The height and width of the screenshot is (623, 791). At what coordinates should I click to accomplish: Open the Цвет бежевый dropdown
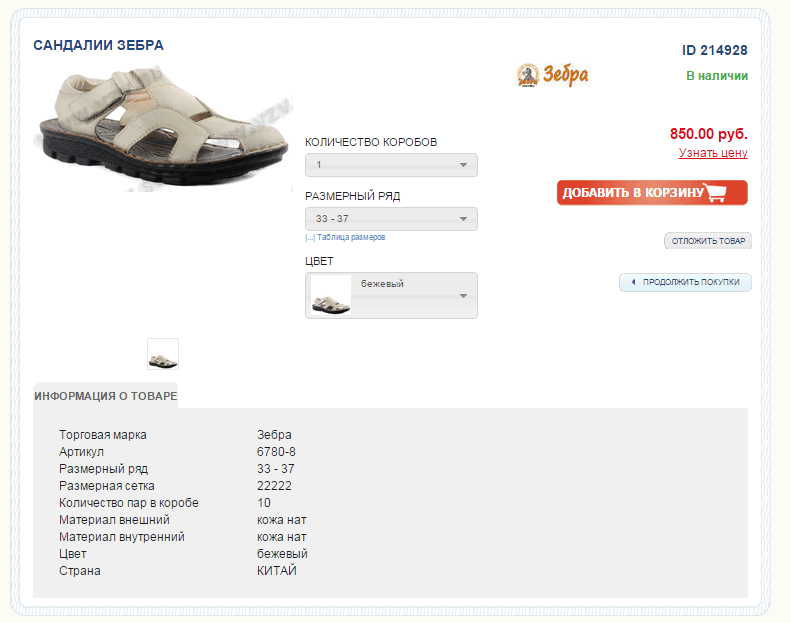point(391,296)
